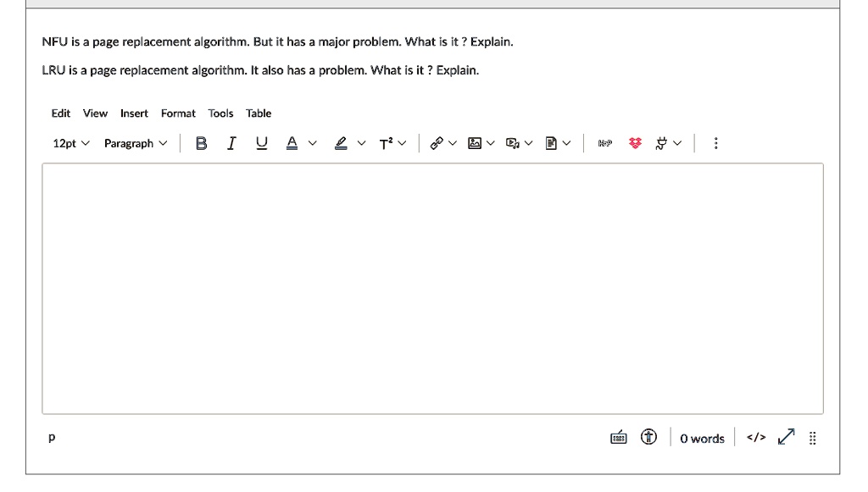
Task: Toggle italic text style
Action: coord(231,143)
